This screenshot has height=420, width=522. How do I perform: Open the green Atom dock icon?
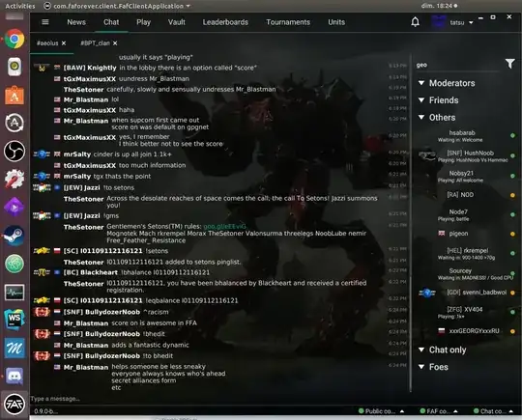click(14, 264)
